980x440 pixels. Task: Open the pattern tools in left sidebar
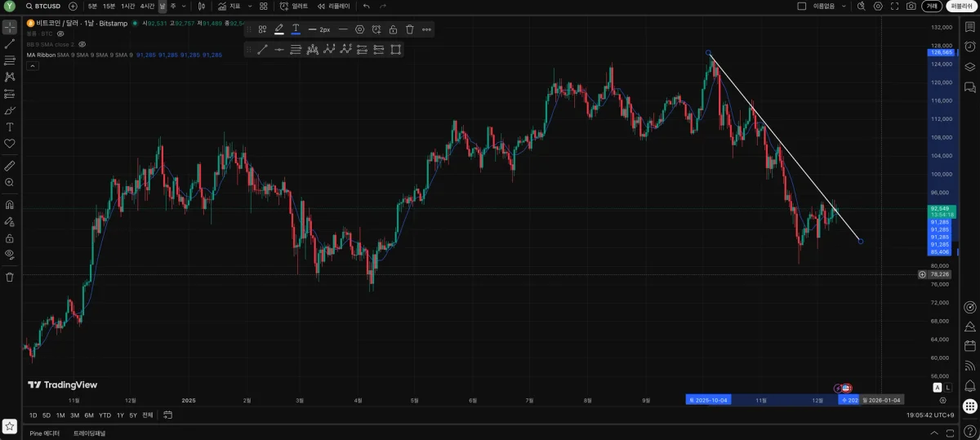click(10, 77)
